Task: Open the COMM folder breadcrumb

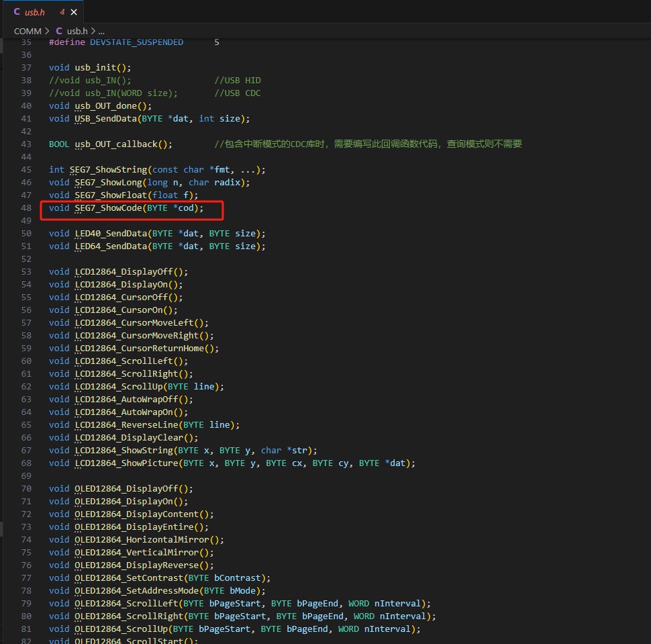Action: (x=28, y=31)
